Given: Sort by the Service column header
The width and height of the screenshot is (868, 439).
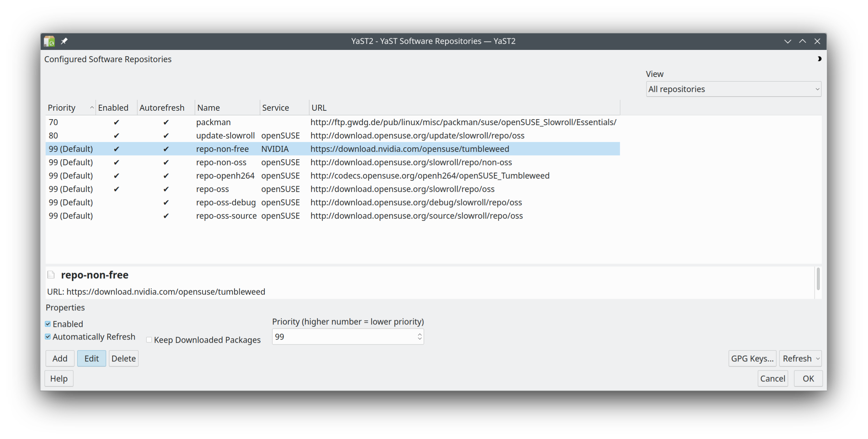Looking at the screenshot, I should [x=284, y=108].
